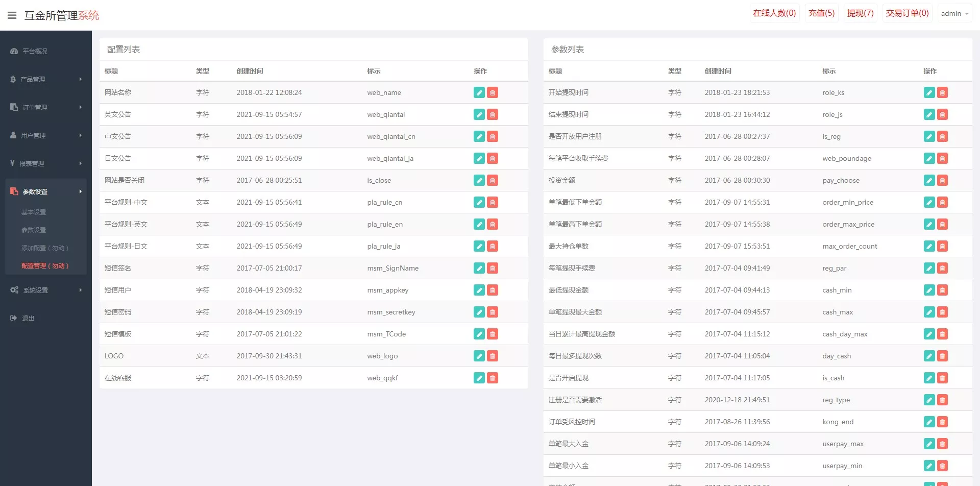This screenshot has height=486, width=980.
Task: Click the 充值(5) recharge button
Action: [x=821, y=13]
